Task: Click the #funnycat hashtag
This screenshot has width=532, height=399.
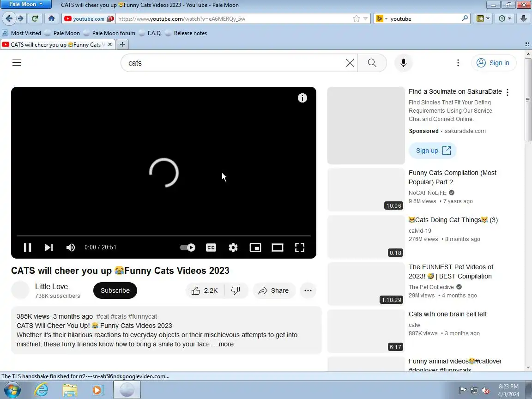Action: point(143,316)
